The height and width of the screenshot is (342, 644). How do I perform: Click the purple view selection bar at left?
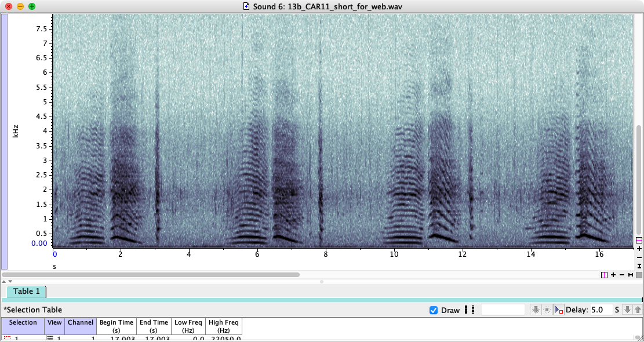click(5, 141)
